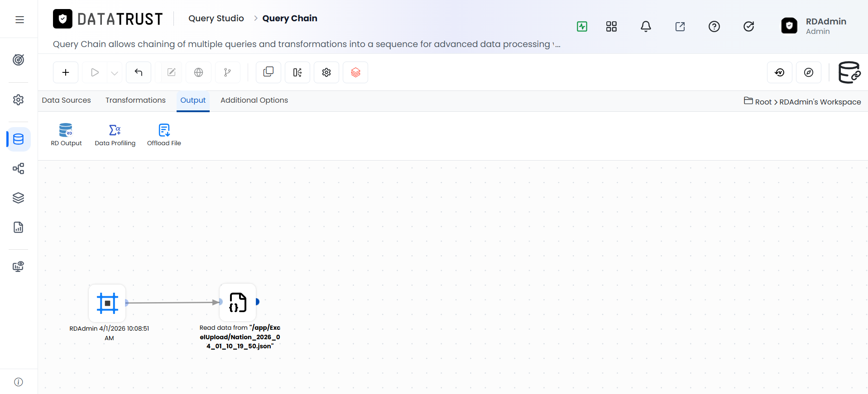Open the toolbar settings gear
This screenshot has height=394, width=868.
(326, 72)
